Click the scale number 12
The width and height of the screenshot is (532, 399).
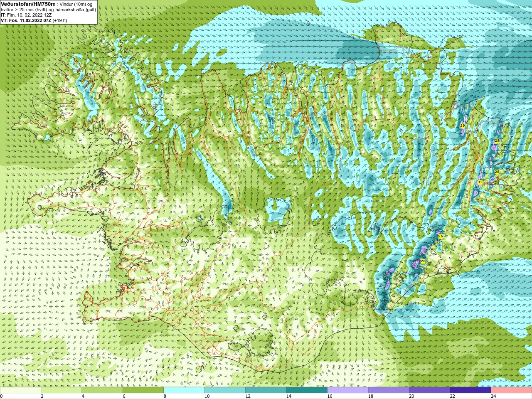pyautogui.click(x=248, y=396)
